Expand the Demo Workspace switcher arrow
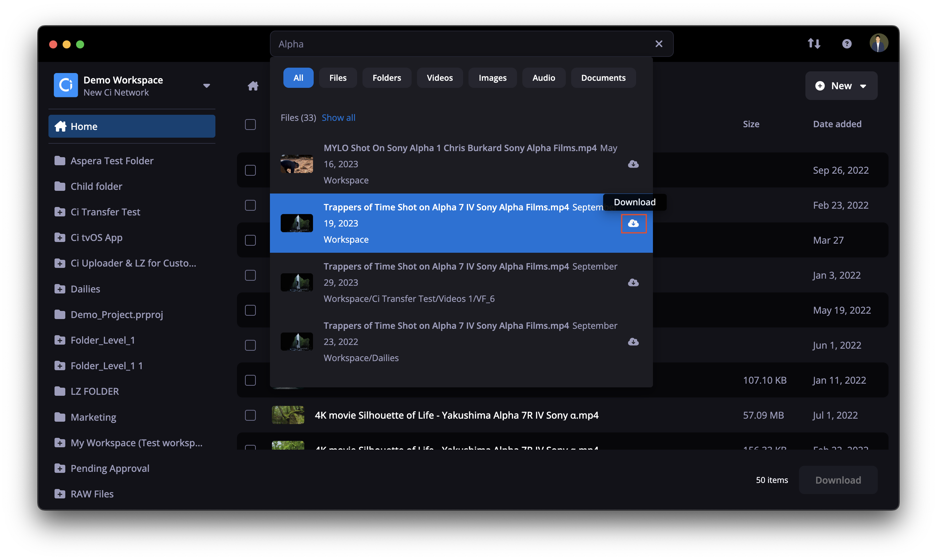This screenshot has width=937, height=560. tap(206, 86)
